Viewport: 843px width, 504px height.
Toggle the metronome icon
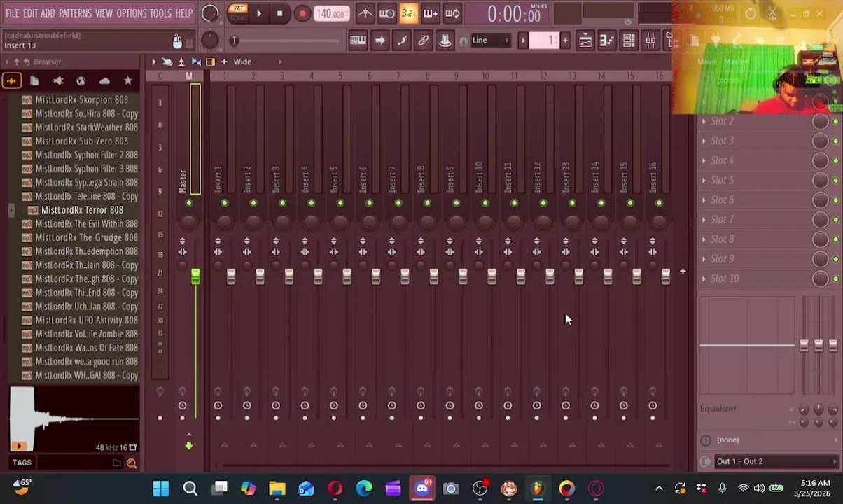click(365, 13)
